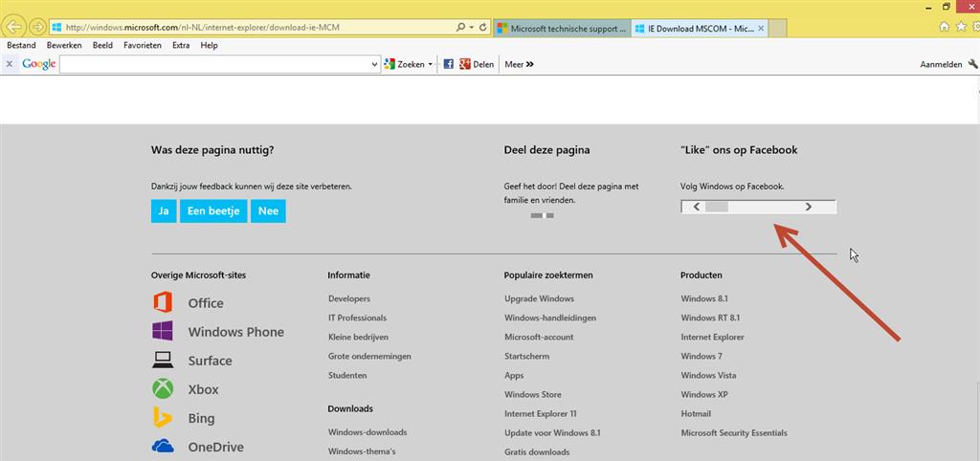Click the Facebook widget scrollbar thumb

717,207
